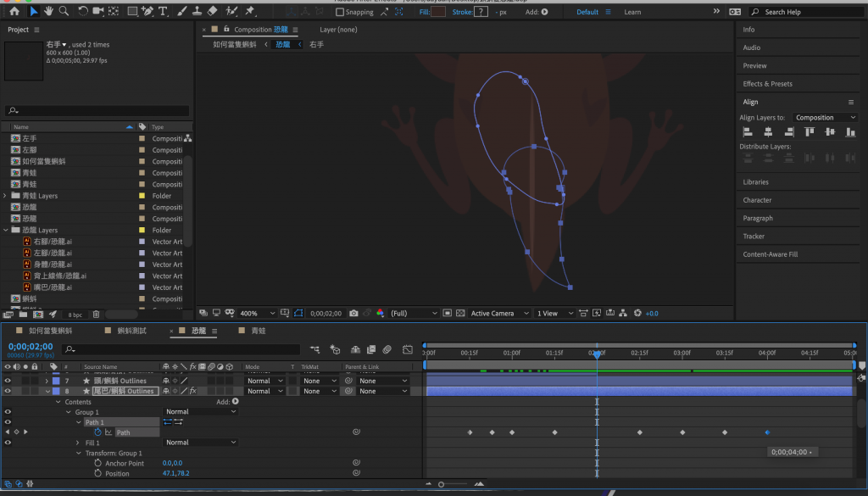Click the Search Help field
Viewport: 868px width, 496px height.
point(807,12)
